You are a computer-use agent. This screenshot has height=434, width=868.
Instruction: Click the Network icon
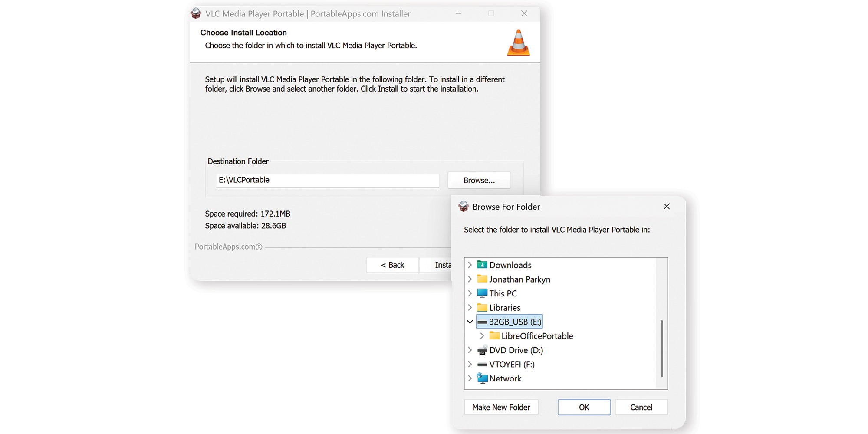(482, 378)
